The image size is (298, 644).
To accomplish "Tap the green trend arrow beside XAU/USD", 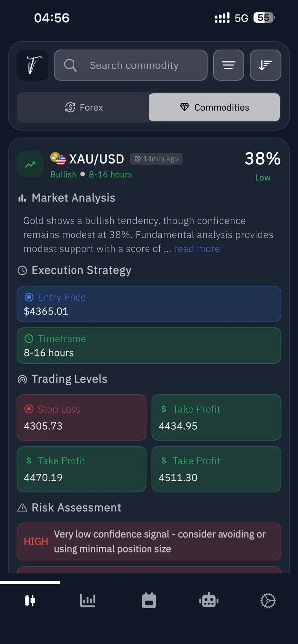I will 30,164.
